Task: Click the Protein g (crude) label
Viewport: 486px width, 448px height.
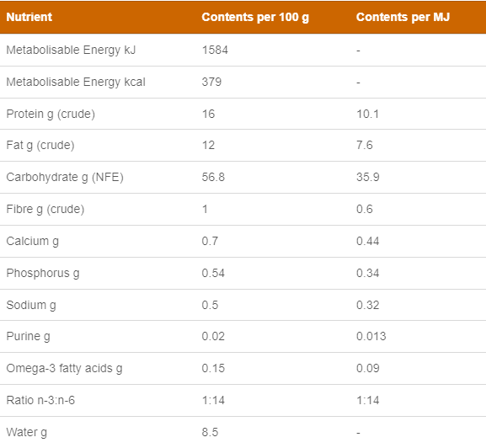Action: point(51,114)
